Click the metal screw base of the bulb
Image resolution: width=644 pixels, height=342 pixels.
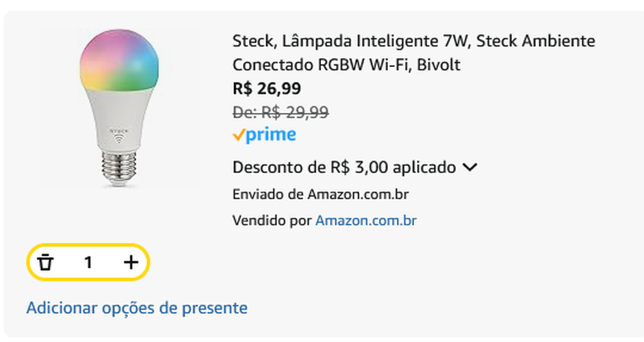(x=120, y=164)
